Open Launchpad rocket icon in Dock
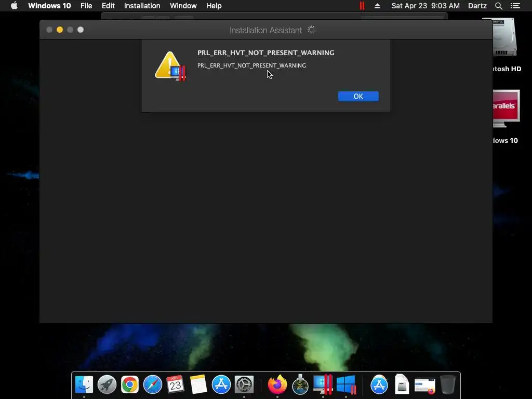The height and width of the screenshot is (399, 532). tap(107, 385)
